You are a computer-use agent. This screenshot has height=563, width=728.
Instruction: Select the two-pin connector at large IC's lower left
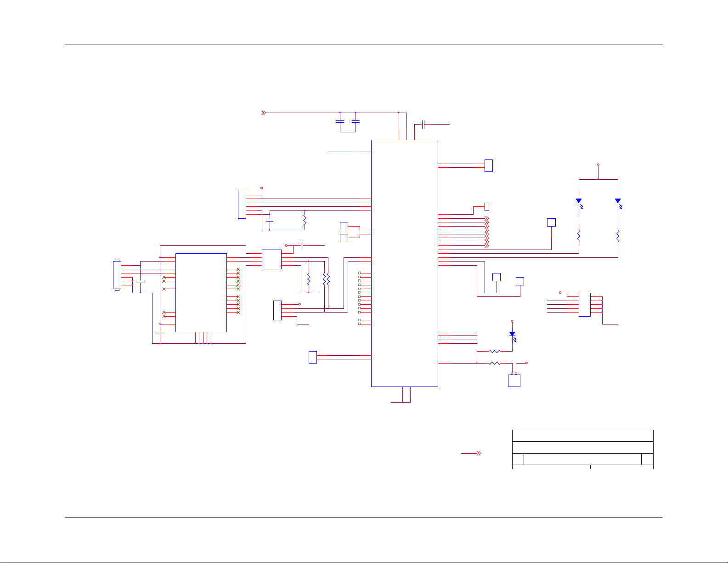click(312, 357)
